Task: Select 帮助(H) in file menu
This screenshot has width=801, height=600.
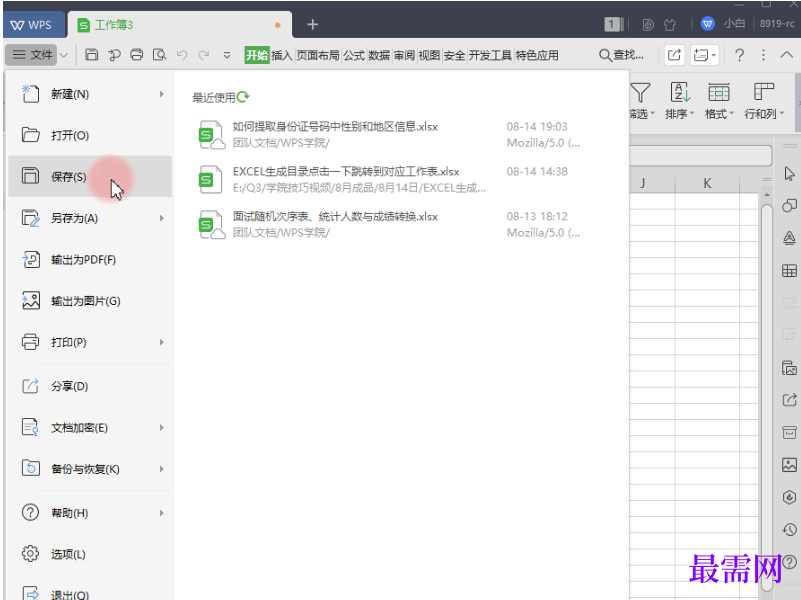Action: (x=90, y=513)
